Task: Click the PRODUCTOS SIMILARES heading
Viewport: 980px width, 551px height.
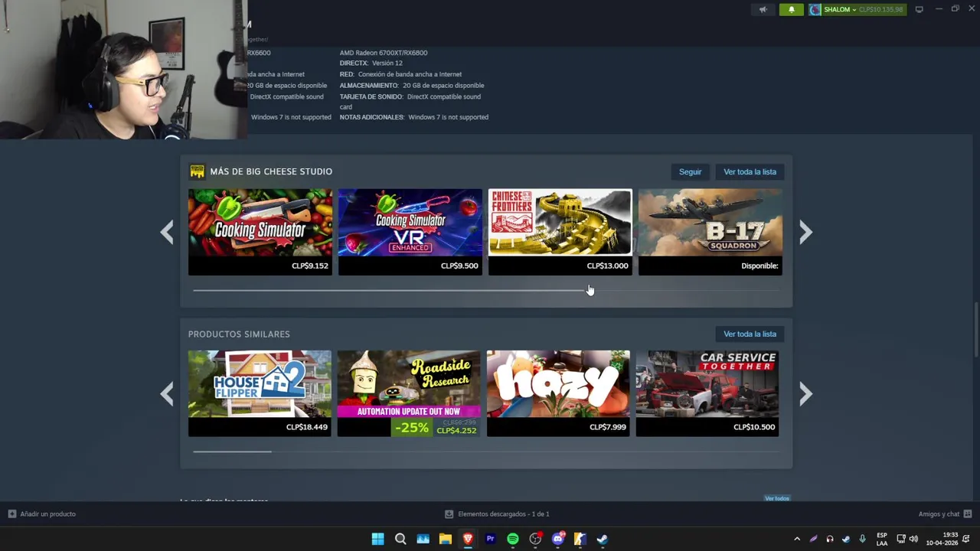Action: click(239, 334)
